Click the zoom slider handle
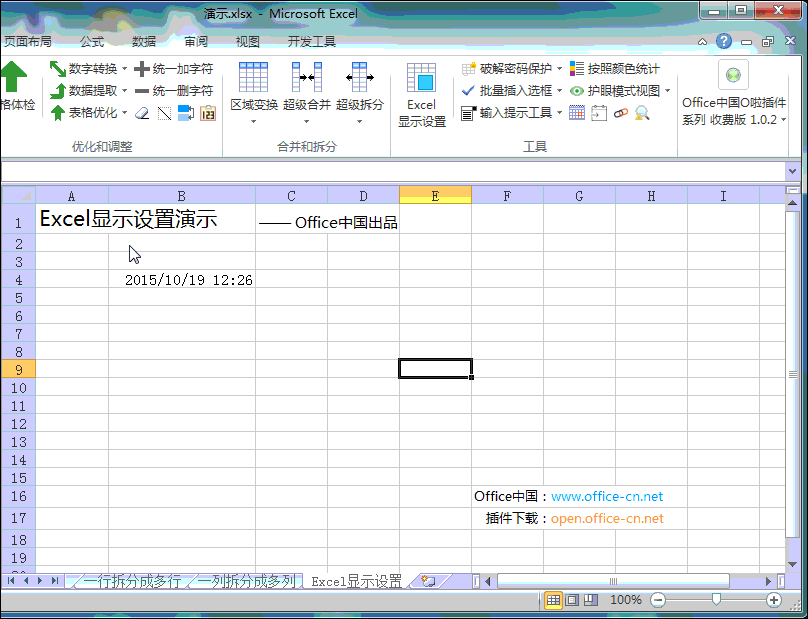This screenshot has height=619, width=808. click(x=716, y=599)
